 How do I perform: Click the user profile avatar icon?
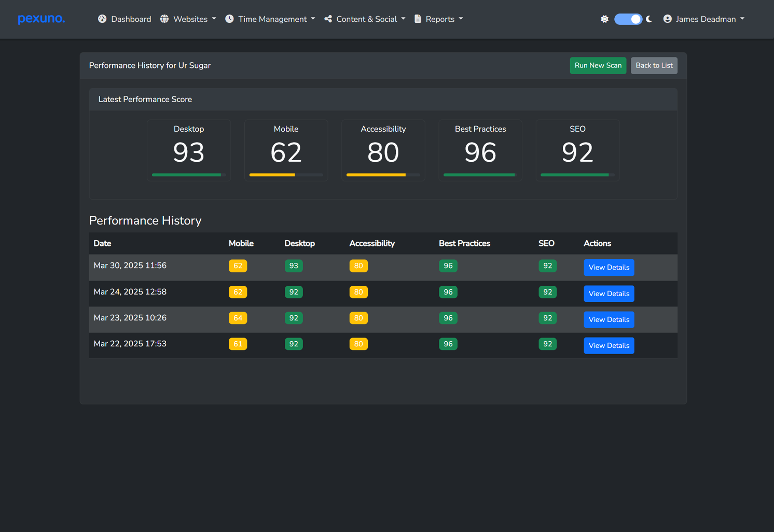click(x=668, y=19)
